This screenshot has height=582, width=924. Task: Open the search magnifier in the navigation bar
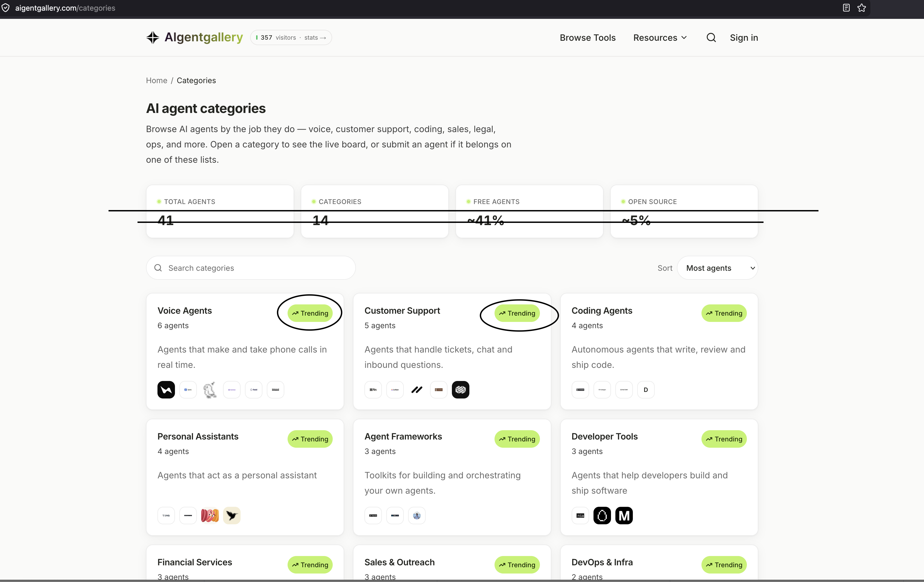pos(711,38)
